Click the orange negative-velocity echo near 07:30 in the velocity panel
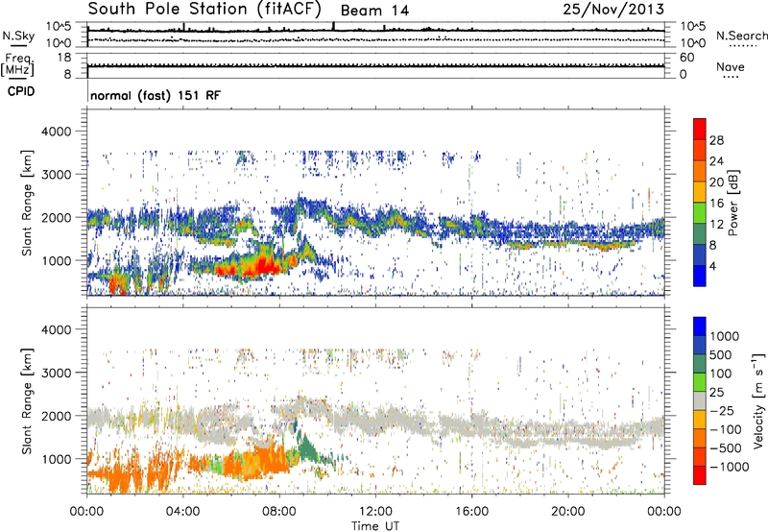Viewport: 768px width, 532px height. click(267, 461)
